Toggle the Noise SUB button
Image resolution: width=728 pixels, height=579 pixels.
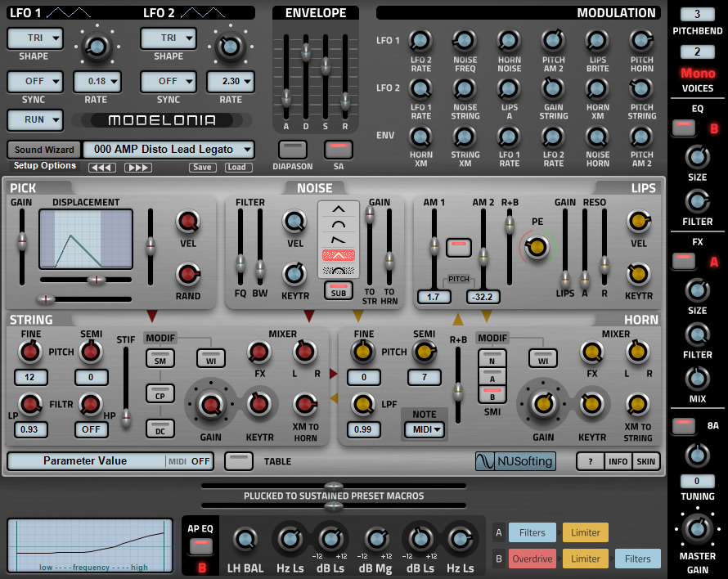click(x=339, y=290)
